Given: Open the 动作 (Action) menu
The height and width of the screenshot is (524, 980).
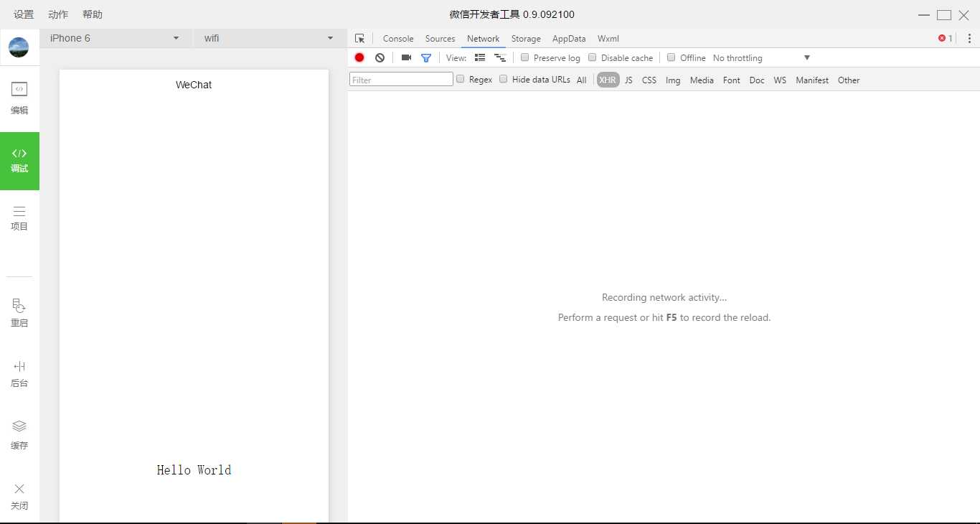Looking at the screenshot, I should [58, 14].
